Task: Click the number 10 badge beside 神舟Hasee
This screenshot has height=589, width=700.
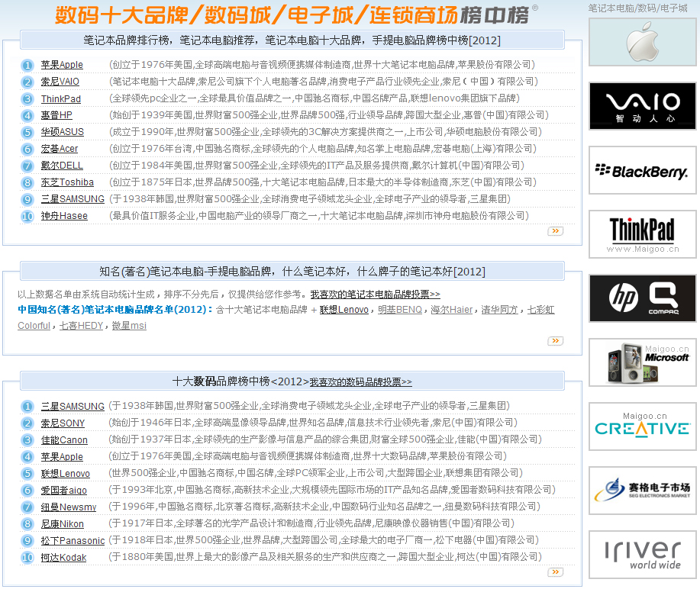Action: pos(27,217)
